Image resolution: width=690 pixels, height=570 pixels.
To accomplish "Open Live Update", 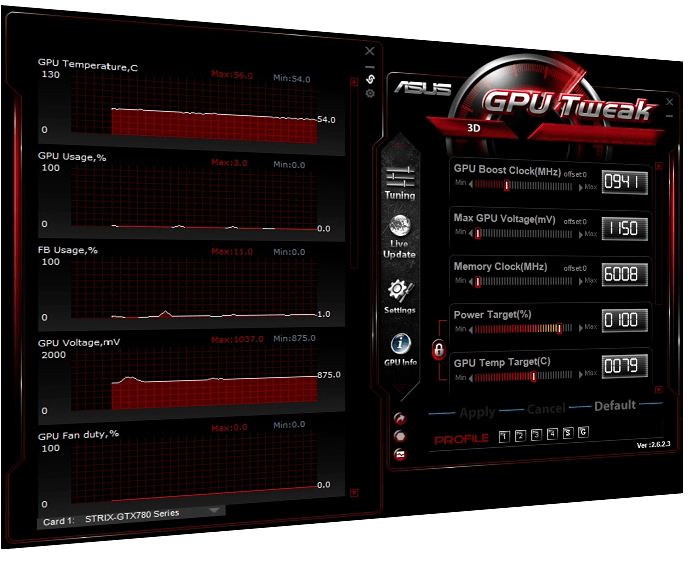I will pos(399,237).
